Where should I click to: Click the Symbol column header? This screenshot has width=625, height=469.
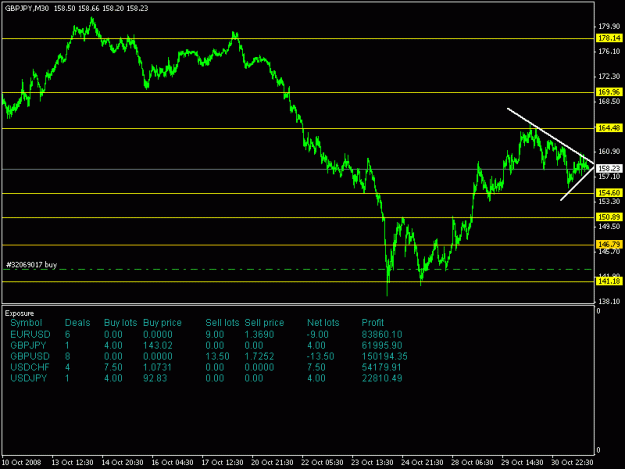26,323
